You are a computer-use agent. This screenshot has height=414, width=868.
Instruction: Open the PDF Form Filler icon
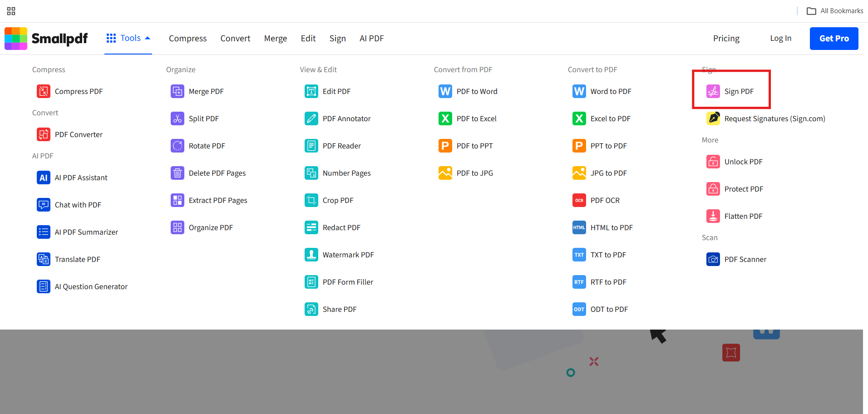coord(311,282)
